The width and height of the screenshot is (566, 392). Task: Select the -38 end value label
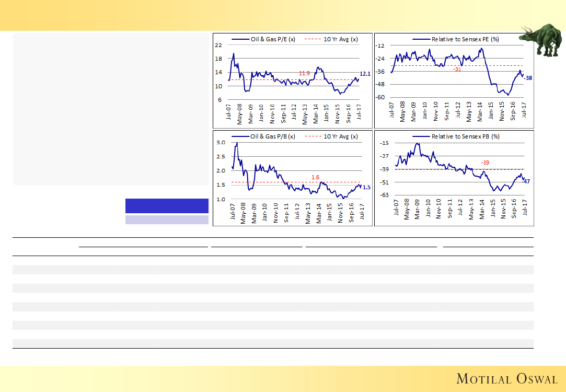click(528, 78)
